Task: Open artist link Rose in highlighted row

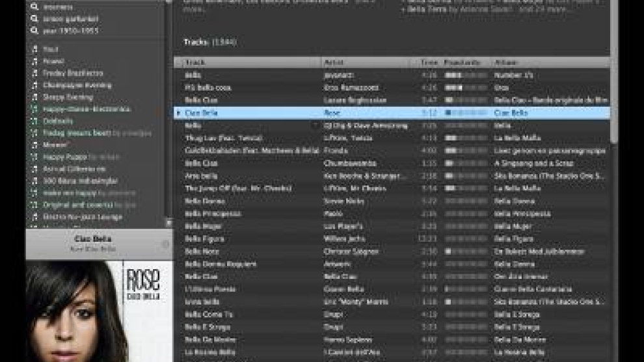Action: pos(331,112)
